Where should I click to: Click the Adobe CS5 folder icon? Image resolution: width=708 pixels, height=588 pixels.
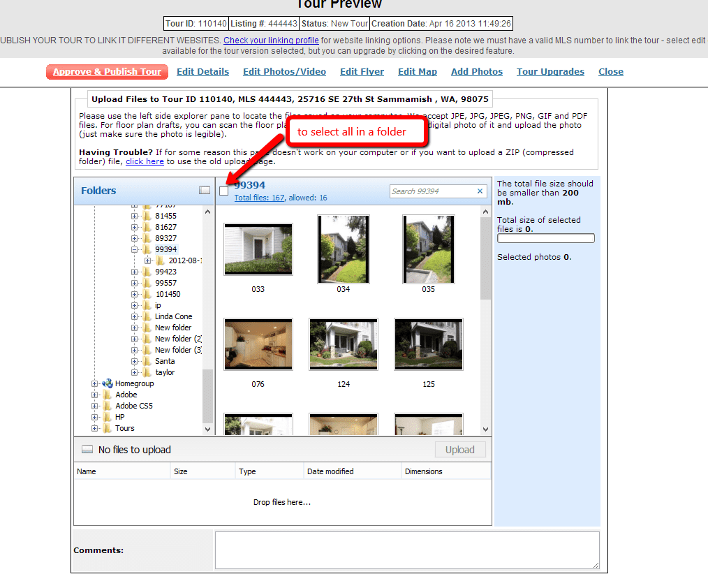coord(107,406)
